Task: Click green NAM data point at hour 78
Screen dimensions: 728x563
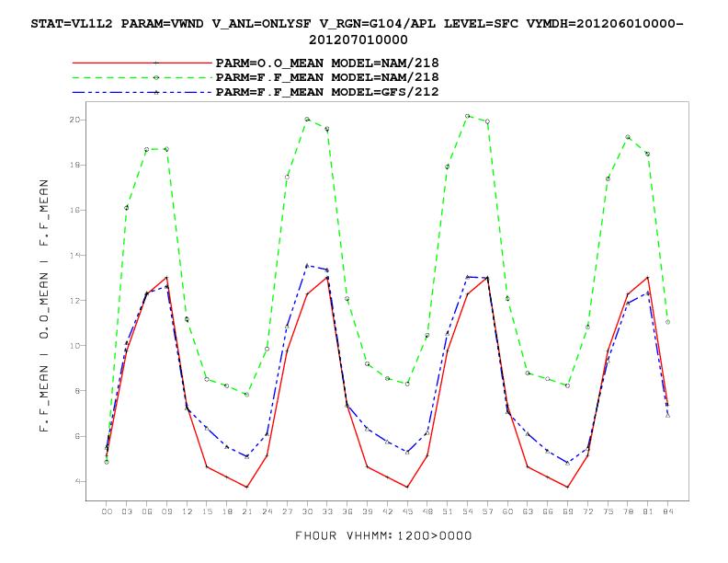Action: [628, 137]
